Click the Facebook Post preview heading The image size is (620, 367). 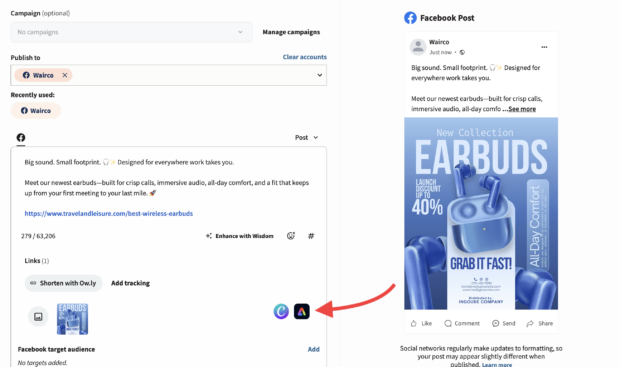click(447, 18)
